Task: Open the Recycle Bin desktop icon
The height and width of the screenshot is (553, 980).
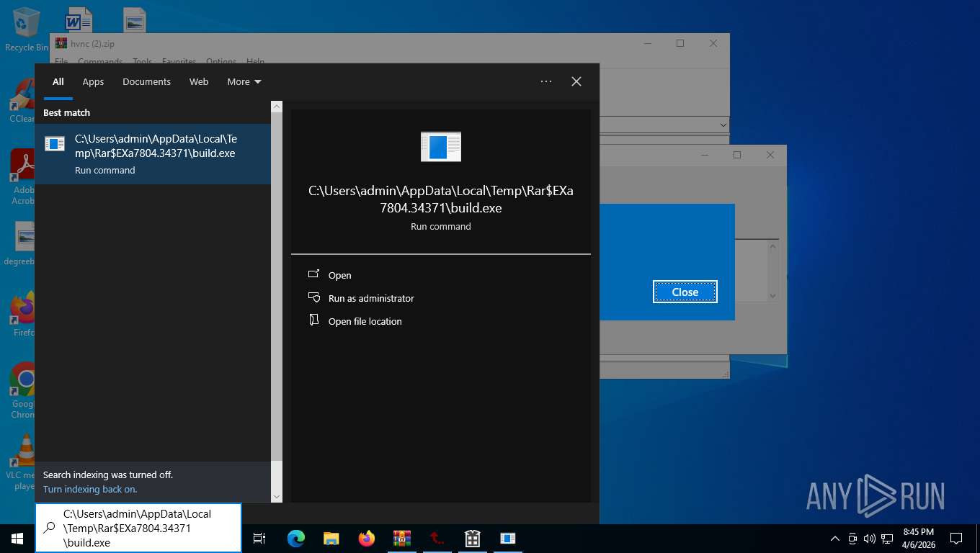Action: coord(26,30)
